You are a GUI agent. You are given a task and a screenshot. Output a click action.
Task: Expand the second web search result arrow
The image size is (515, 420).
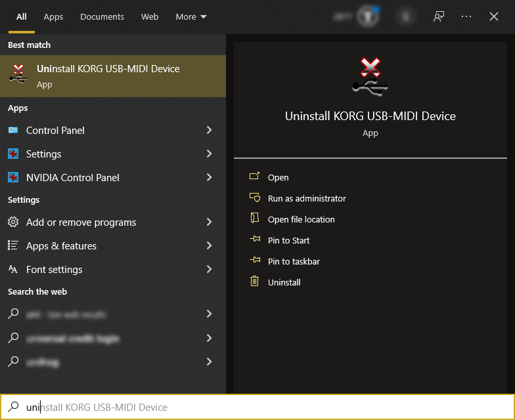[x=209, y=337]
